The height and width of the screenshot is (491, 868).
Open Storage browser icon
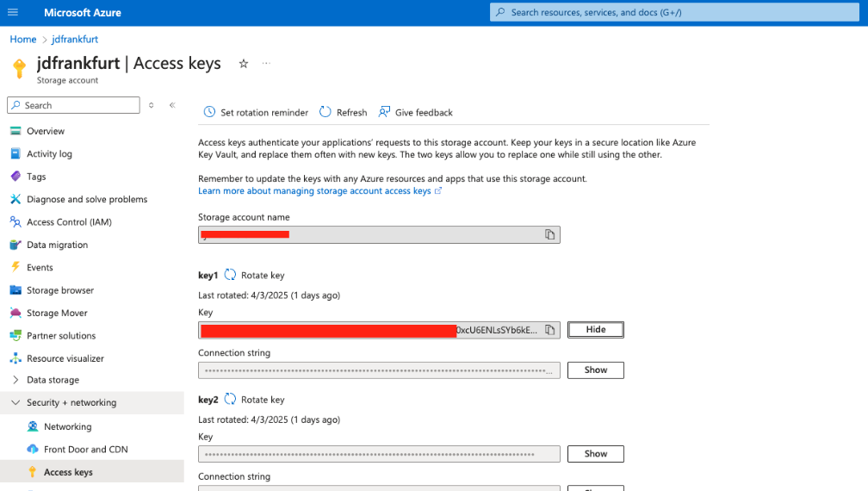[x=15, y=290]
